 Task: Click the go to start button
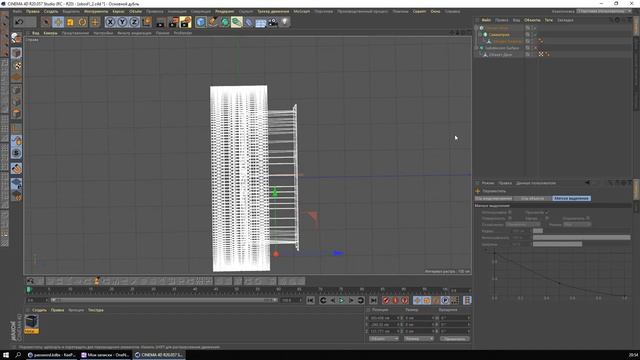(311, 300)
